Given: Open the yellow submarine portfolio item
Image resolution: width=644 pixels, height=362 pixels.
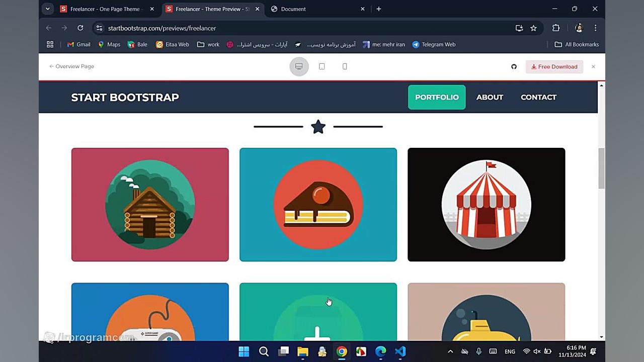Looking at the screenshot, I should click(486, 312).
